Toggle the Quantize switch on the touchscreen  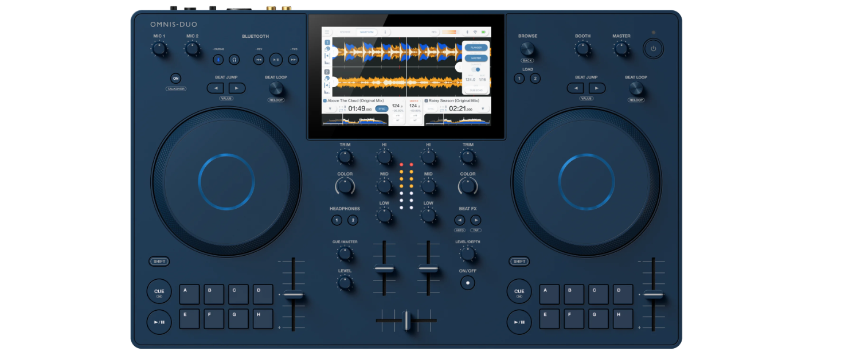(476, 69)
